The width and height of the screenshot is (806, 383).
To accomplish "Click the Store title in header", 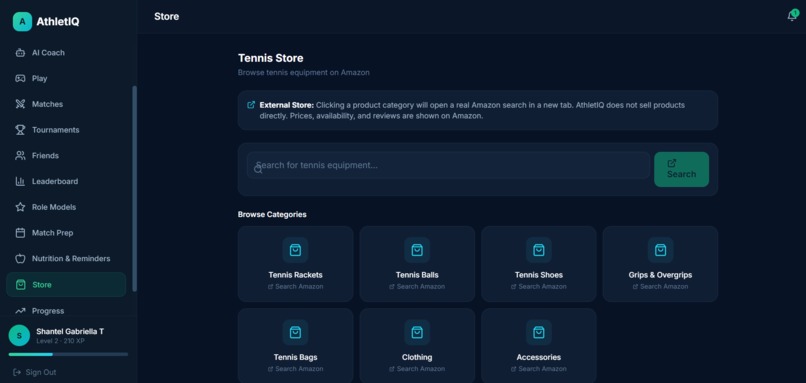I will tap(167, 16).
